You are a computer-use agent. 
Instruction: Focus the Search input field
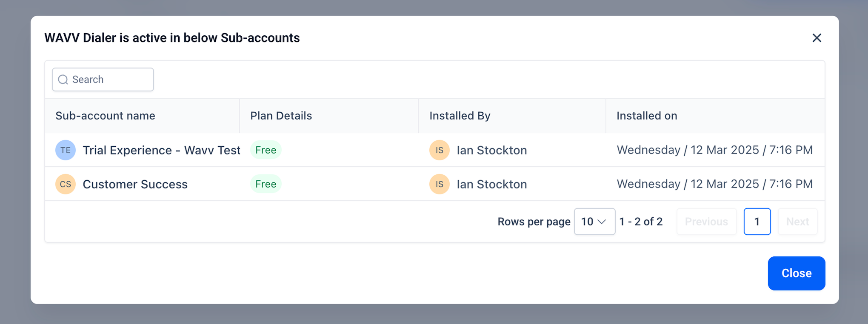coord(103,80)
